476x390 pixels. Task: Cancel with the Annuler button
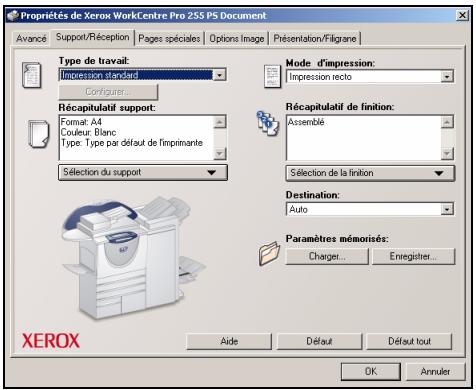[435, 371]
